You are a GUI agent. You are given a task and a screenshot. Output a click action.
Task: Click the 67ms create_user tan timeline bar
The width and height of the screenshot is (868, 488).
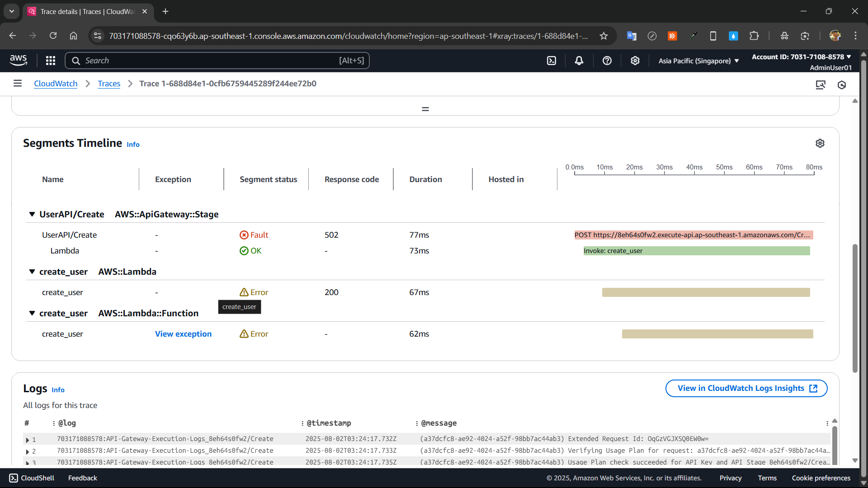706,292
